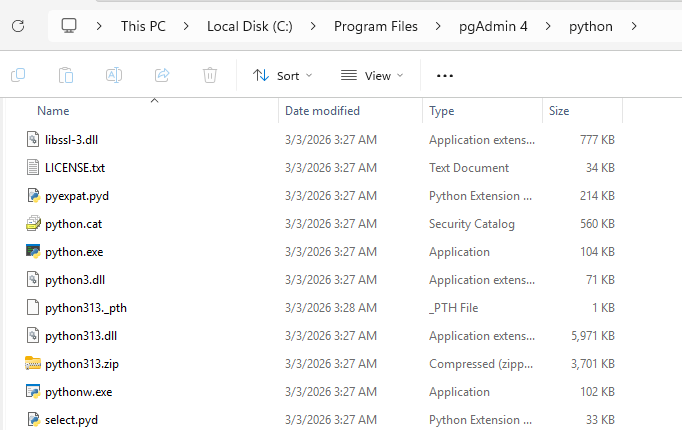This screenshot has height=430, width=682.
Task: Click the Rename toolbar icon
Action: click(x=114, y=75)
